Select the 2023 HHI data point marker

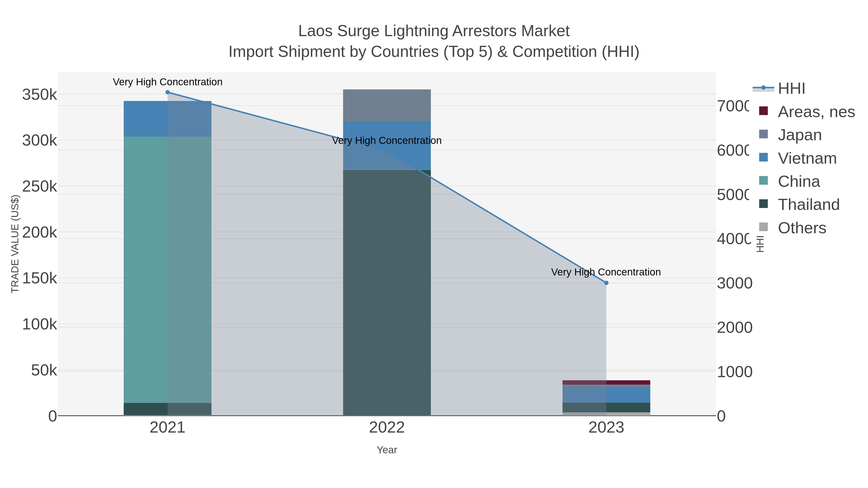(606, 283)
